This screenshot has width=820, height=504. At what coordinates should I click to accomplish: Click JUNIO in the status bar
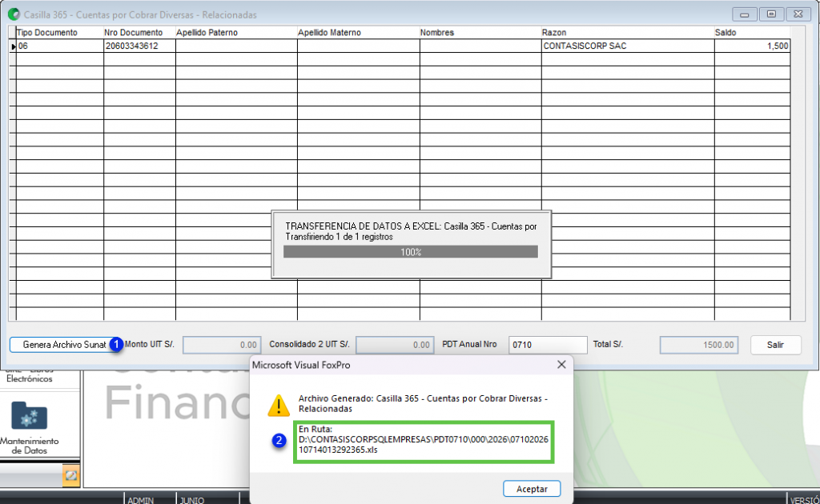192,500
